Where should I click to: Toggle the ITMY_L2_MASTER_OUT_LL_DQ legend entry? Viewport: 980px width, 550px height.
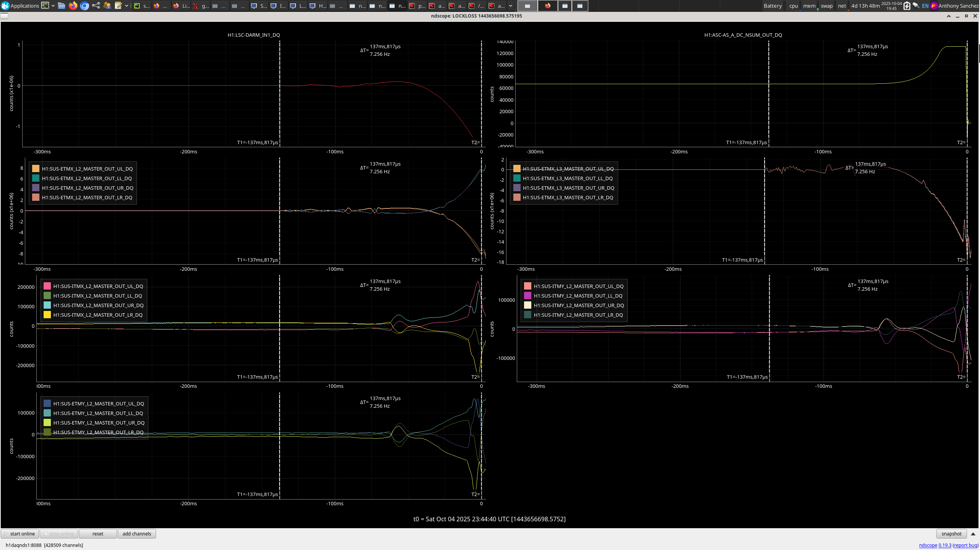(x=578, y=296)
